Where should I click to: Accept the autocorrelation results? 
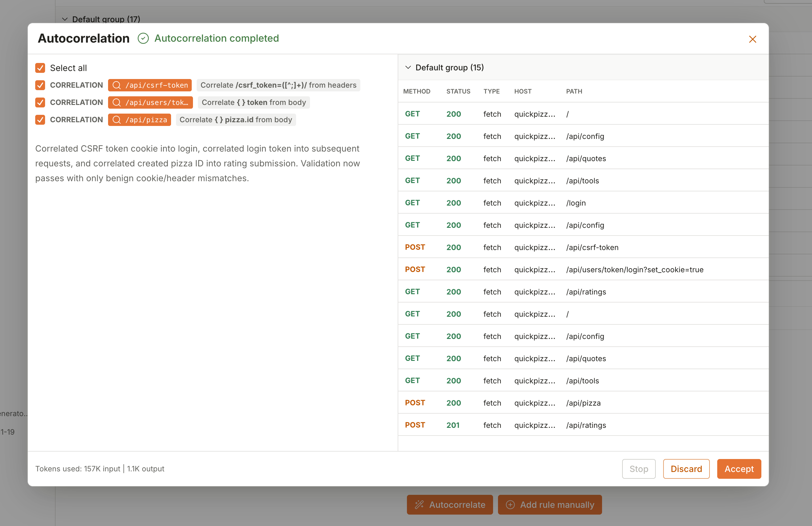point(739,469)
